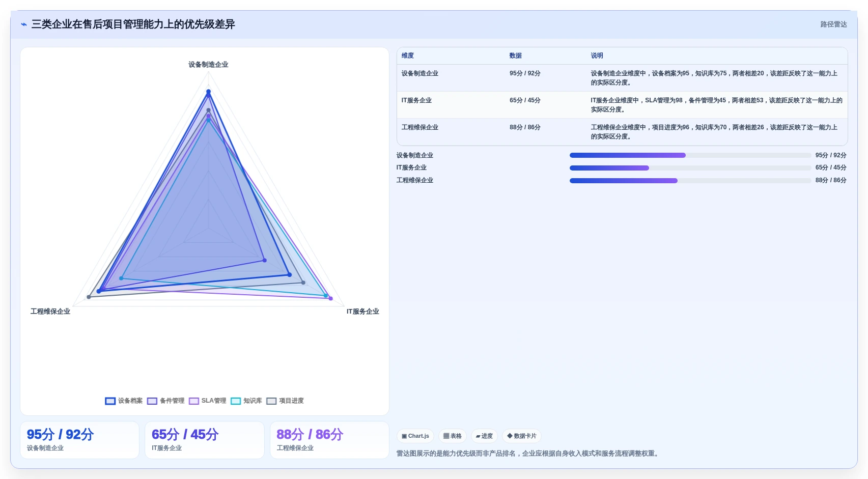Click the 设备制造企业 radar axis label
Image resolution: width=868 pixels, height=479 pixels.
208,65
